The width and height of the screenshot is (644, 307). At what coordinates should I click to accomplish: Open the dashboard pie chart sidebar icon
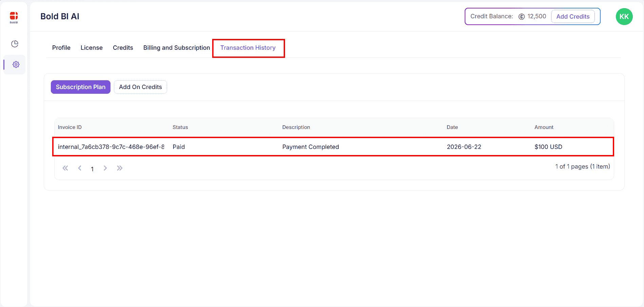coord(15,44)
